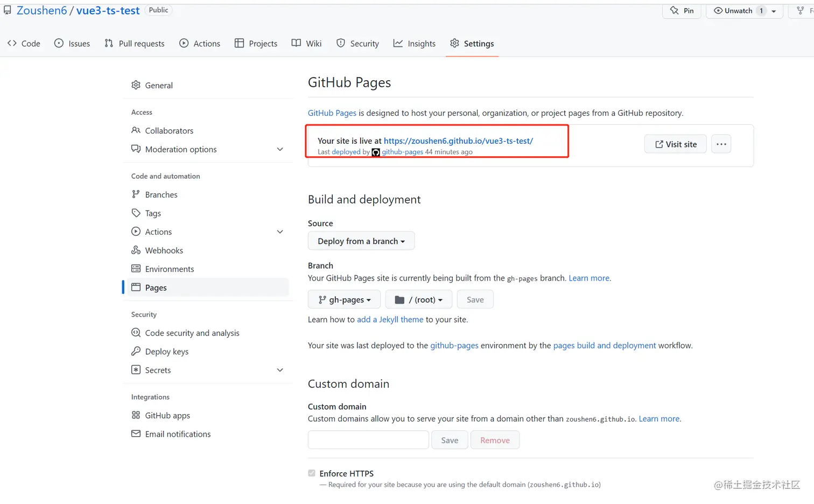This screenshot has width=814, height=504.
Task: Open the live site URL link
Action: coord(458,141)
